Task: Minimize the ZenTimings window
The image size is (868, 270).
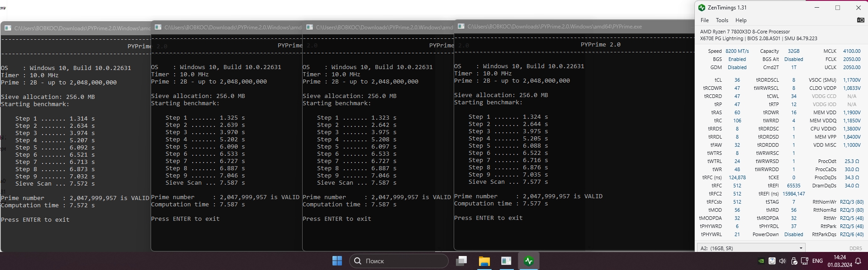Action: click(x=817, y=8)
